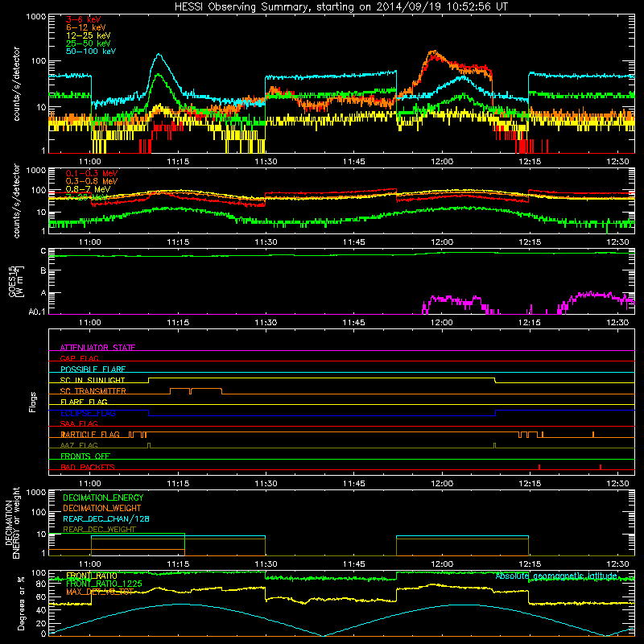Click the SAA_FLAG label
The height and width of the screenshot is (644, 644).
click(79, 423)
